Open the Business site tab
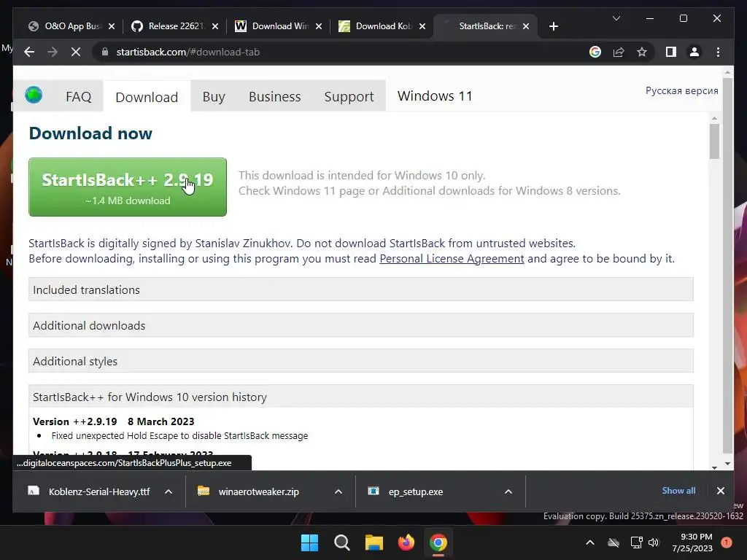This screenshot has width=747, height=560. click(x=274, y=97)
